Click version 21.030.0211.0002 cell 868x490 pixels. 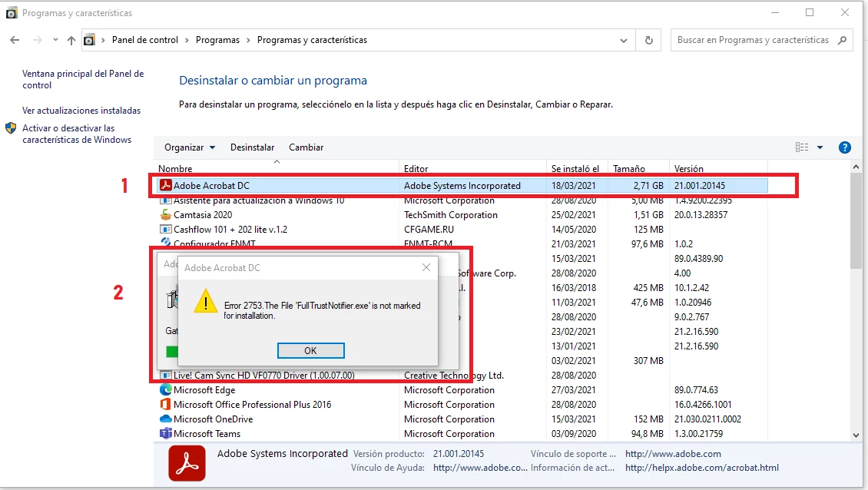[x=707, y=419]
